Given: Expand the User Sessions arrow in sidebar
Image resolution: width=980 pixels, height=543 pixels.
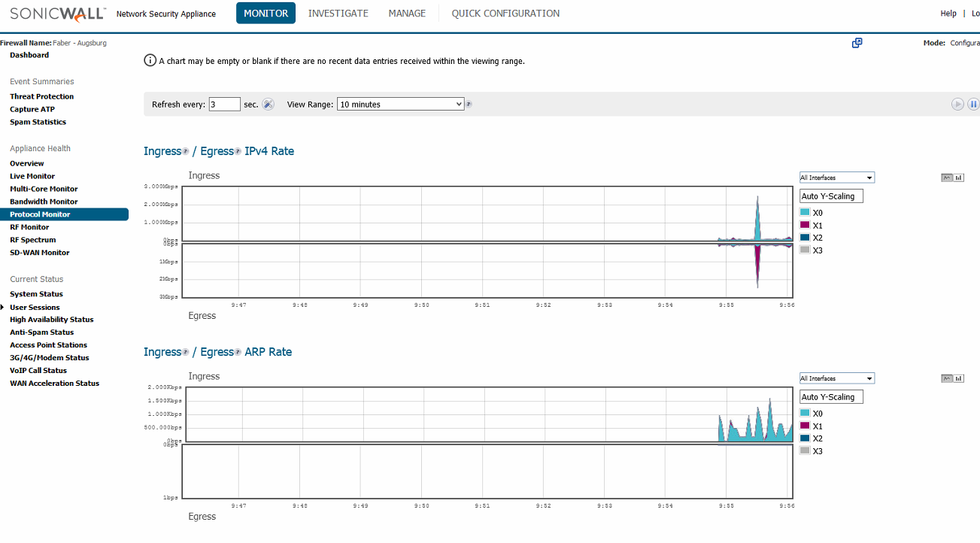Looking at the screenshot, I should (x=2, y=308).
